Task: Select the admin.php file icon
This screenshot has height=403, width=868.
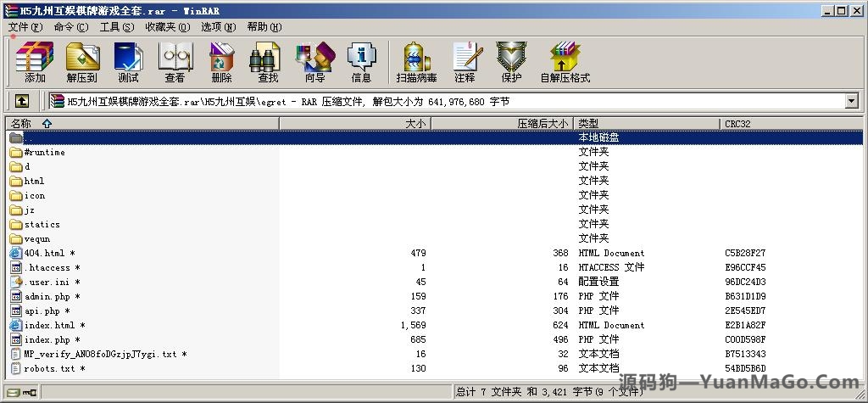Action: [x=16, y=296]
